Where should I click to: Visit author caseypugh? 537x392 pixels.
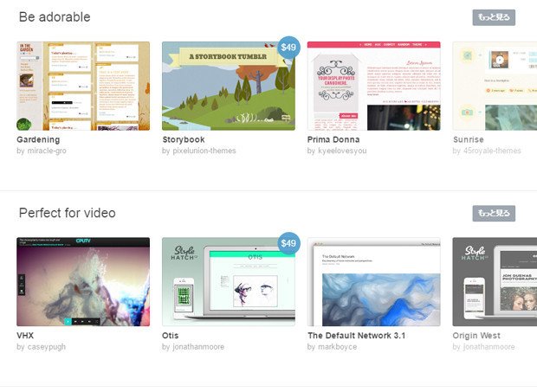tap(46, 347)
